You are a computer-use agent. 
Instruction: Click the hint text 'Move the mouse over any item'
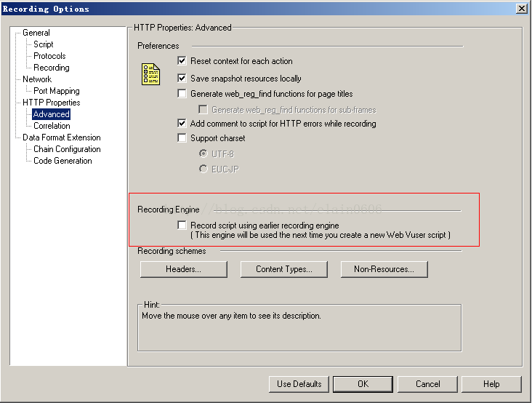231,316
